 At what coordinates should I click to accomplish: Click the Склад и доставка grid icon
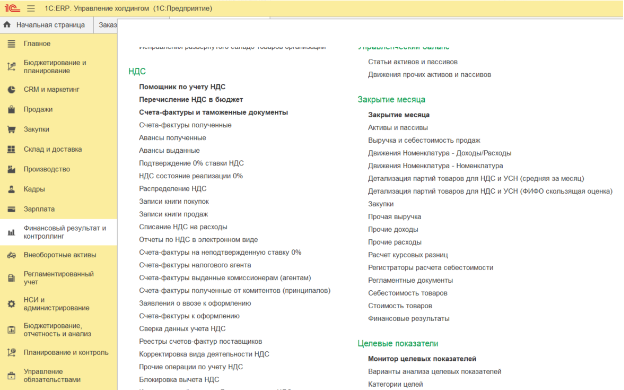click(x=12, y=149)
